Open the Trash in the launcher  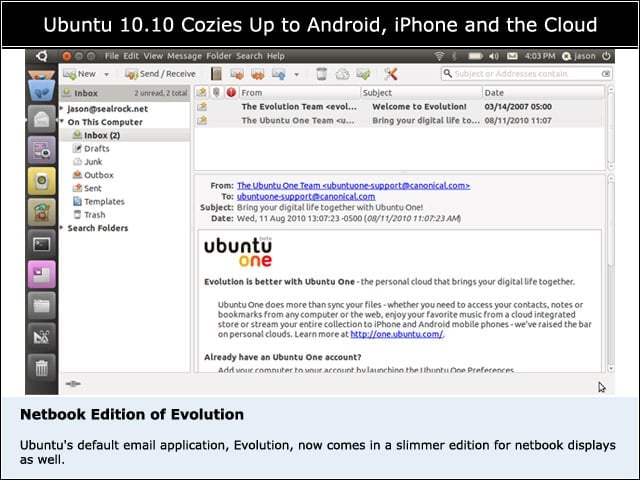pyautogui.click(x=41, y=368)
